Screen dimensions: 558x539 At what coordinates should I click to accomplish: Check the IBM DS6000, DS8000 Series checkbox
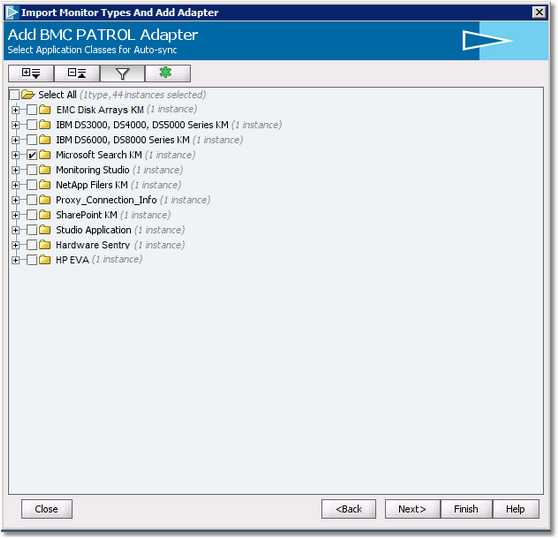[x=32, y=140]
